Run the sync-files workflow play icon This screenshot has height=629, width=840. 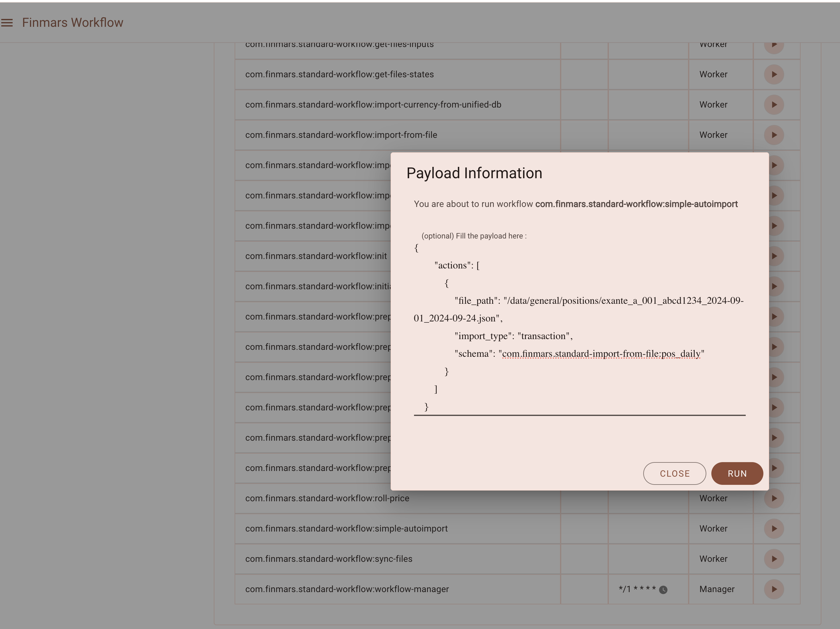774,559
